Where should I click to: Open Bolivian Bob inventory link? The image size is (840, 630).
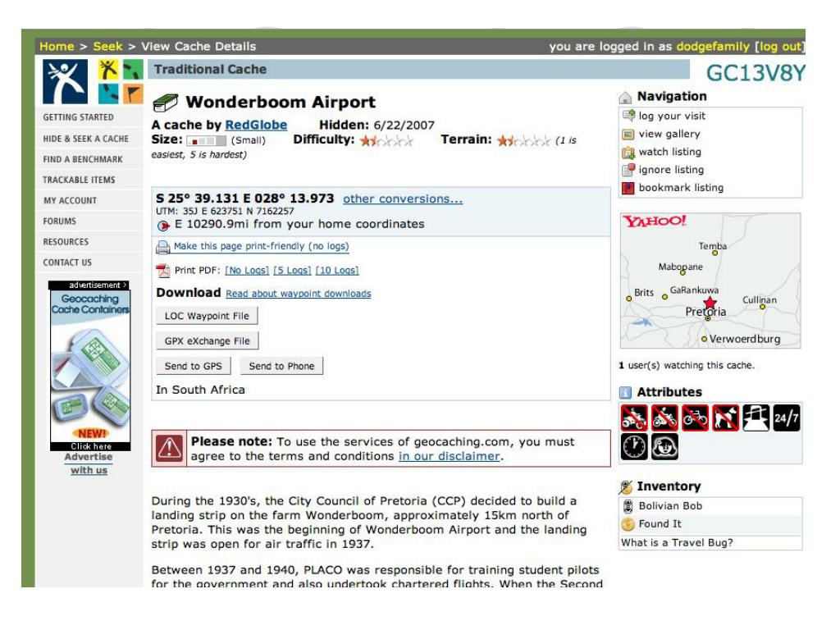pos(670,506)
